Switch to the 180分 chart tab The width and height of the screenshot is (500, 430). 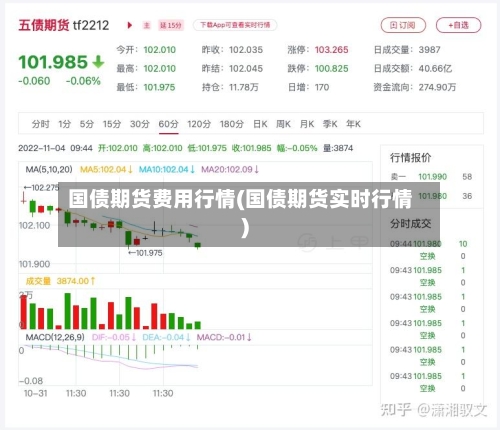(232, 124)
